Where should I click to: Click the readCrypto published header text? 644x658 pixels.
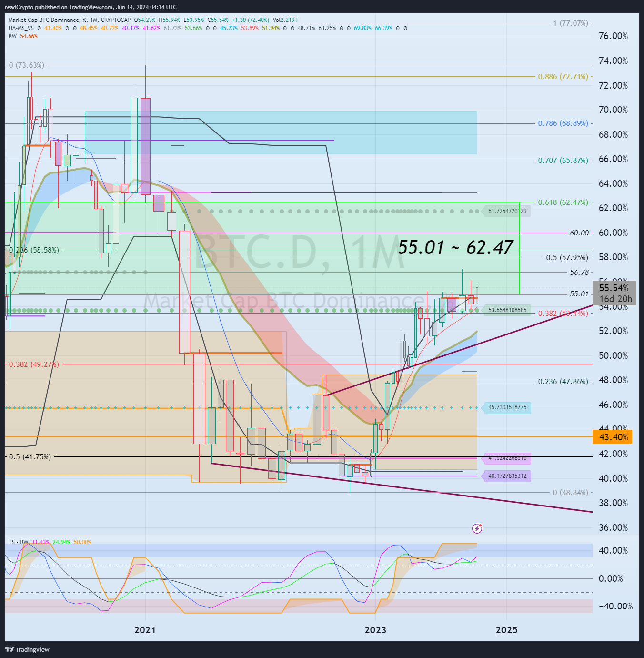click(x=91, y=7)
